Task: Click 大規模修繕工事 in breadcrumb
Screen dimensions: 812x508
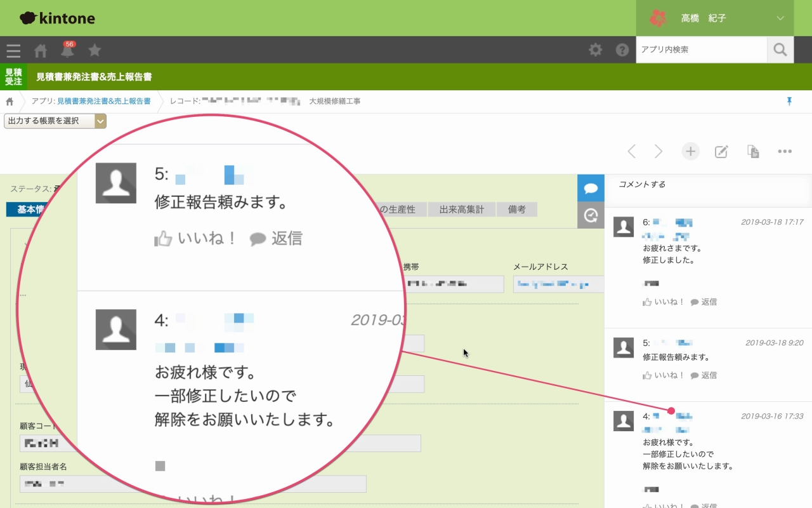Action: (x=335, y=101)
